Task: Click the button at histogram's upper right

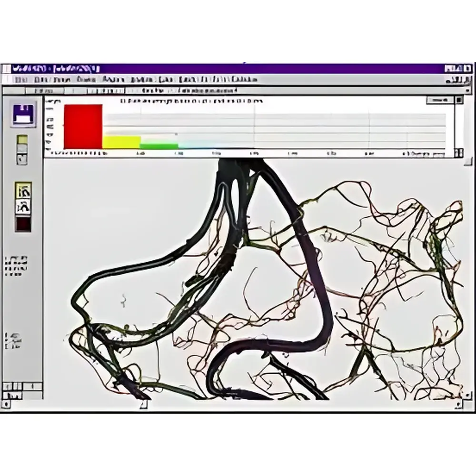Action: [x=439, y=100]
